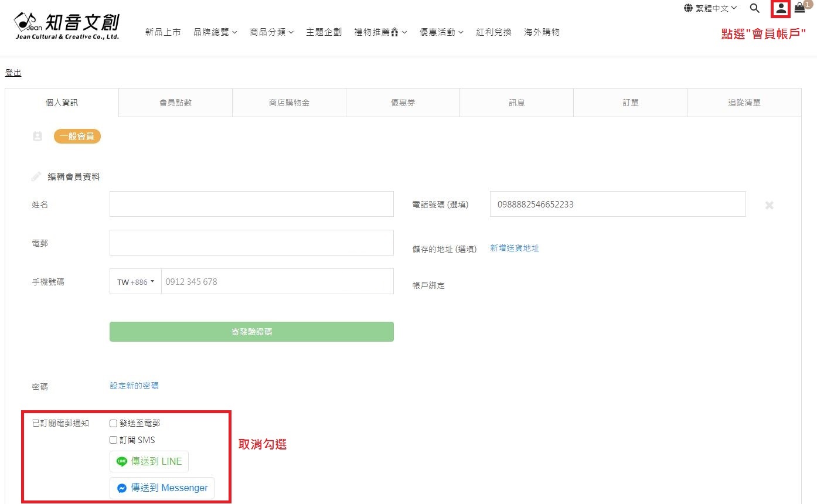Open the search magnifier icon
Viewport: 817px width, 504px height.
click(x=755, y=8)
